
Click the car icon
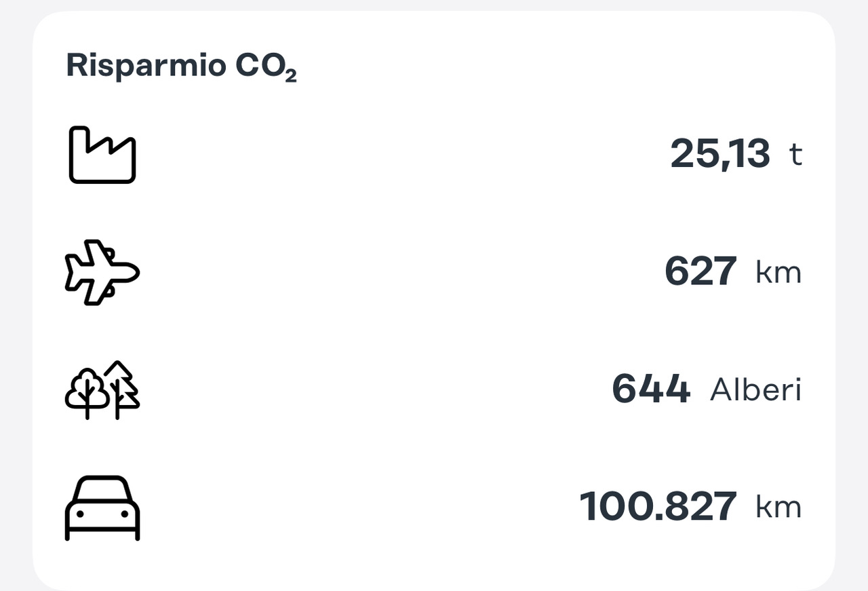(x=102, y=508)
